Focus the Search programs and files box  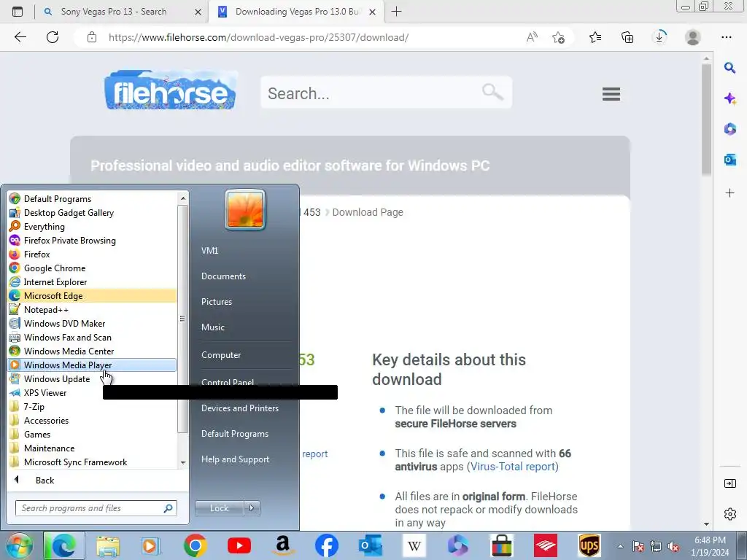coord(96,508)
